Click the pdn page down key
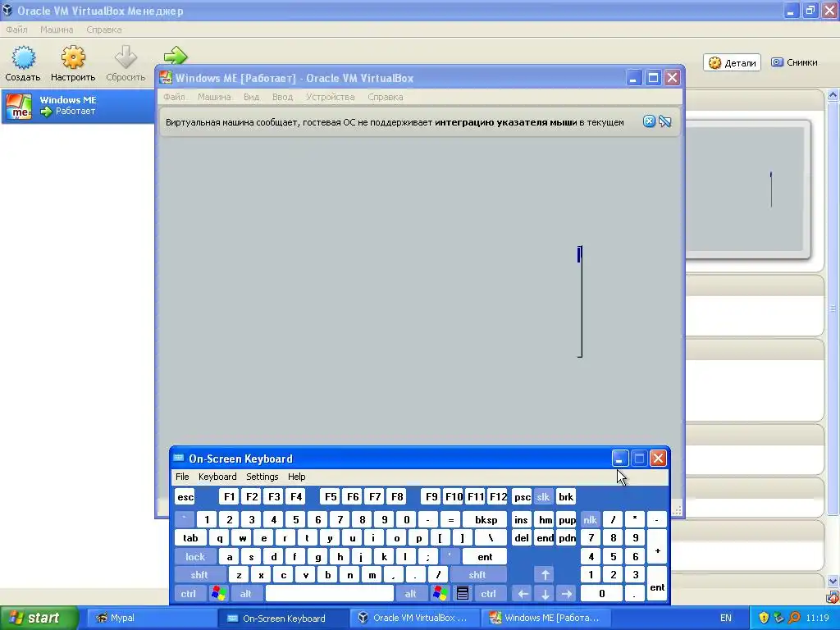Viewport: 840px width, 630px height. pyautogui.click(x=567, y=538)
